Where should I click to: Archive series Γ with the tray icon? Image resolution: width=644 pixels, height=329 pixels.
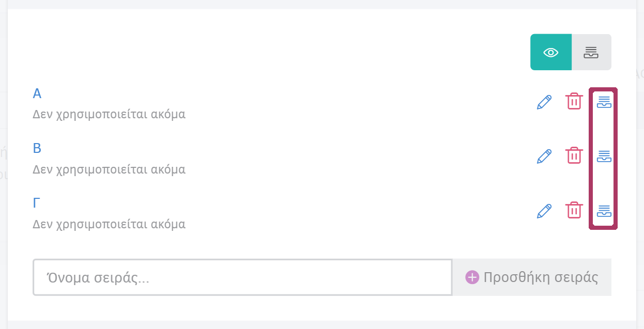point(604,211)
